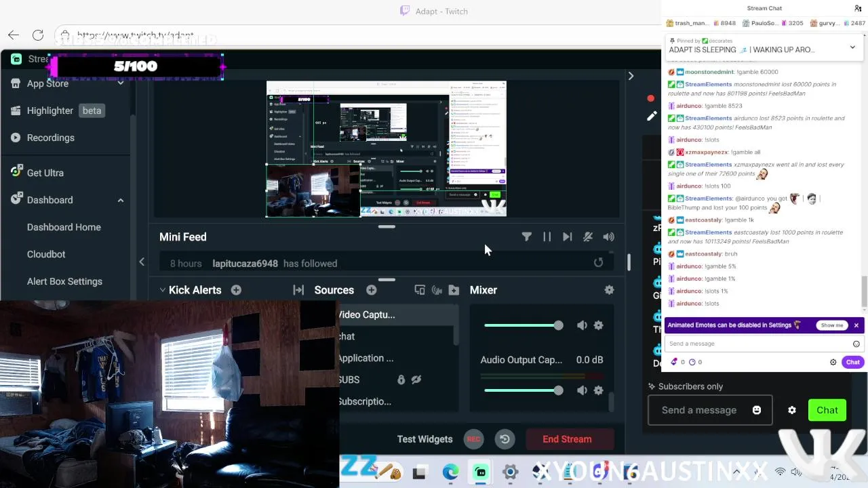868x488 pixels.
Task: Open chat settings gear beside green Chat
Action: click(792, 410)
